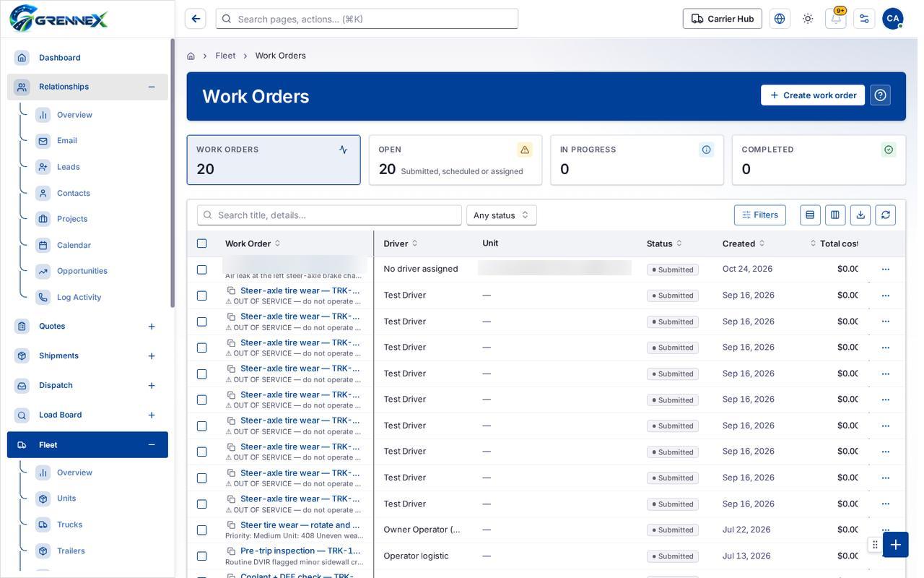Collapse the Relationships sidebar group
The width and height of the screenshot is (924, 578).
(152, 87)
